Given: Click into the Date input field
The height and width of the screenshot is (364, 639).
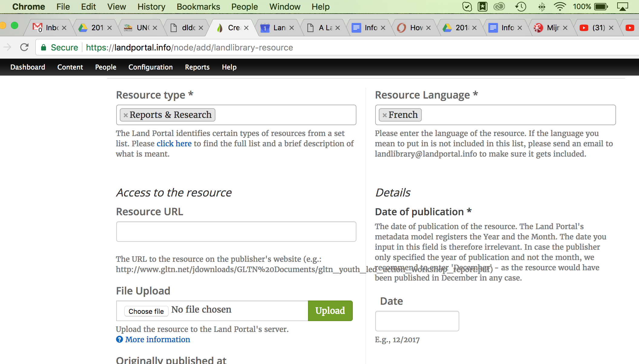Looking at the screenshot, I should (417, 321).
